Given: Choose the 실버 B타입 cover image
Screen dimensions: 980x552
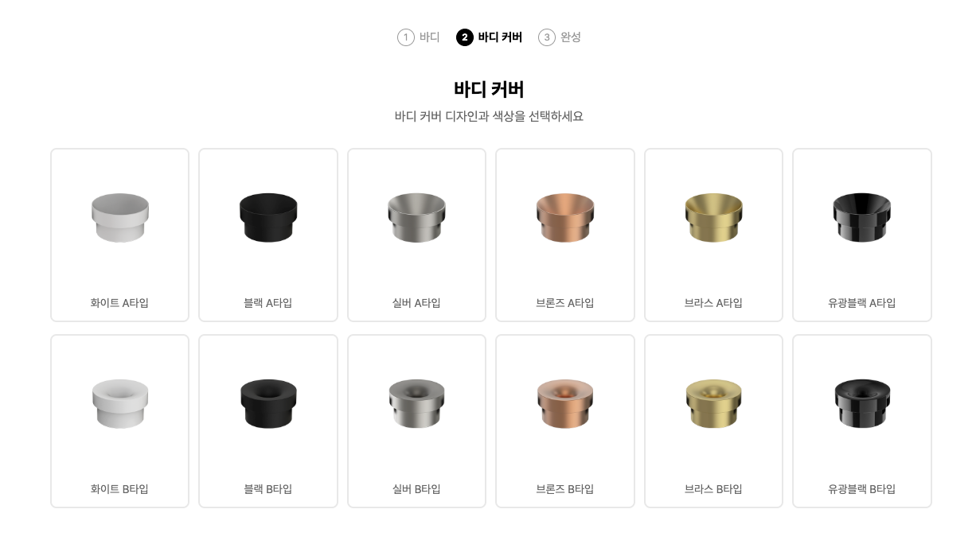Looking at the screenshot, I should tap(416, 404).
